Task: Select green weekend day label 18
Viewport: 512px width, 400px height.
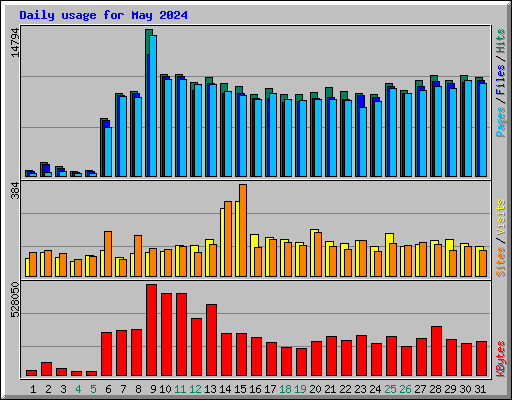Action: [x=285, y=389]
